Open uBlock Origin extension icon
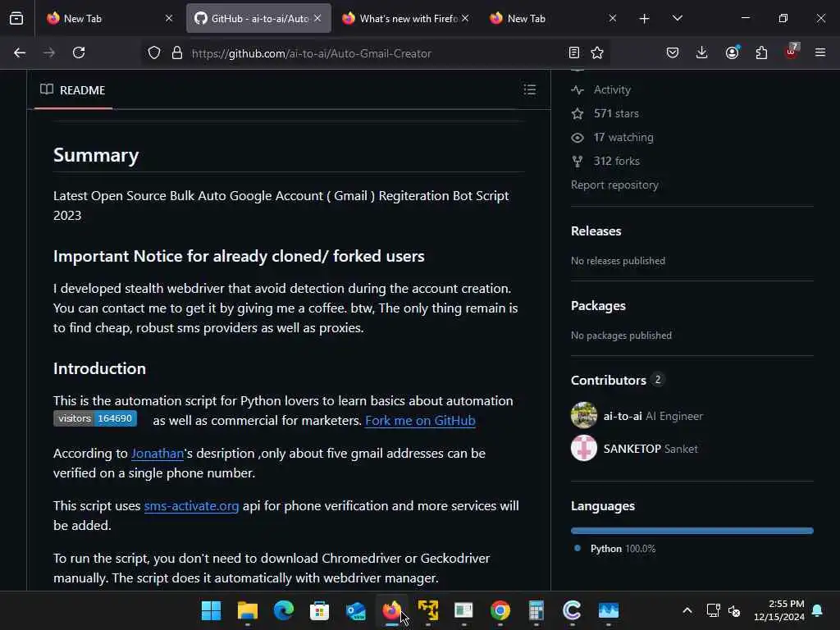This screenshot has width=840, height=630. tap(792, 52)
